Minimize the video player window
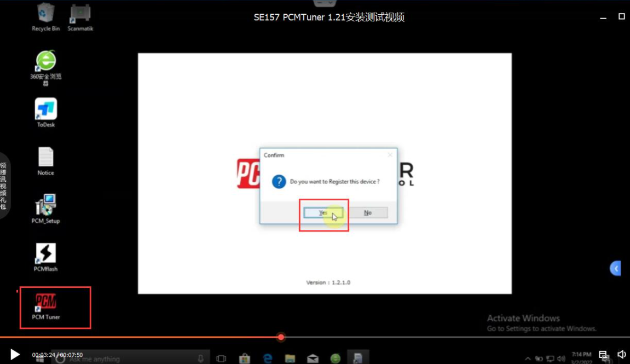Screen dimensions: 630x364 coord(603,18)
